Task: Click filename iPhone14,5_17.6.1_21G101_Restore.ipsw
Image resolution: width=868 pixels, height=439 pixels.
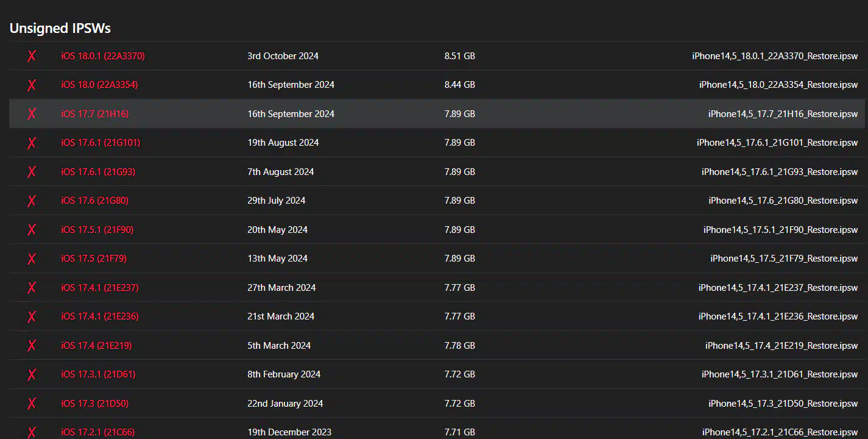Action: 777,143
